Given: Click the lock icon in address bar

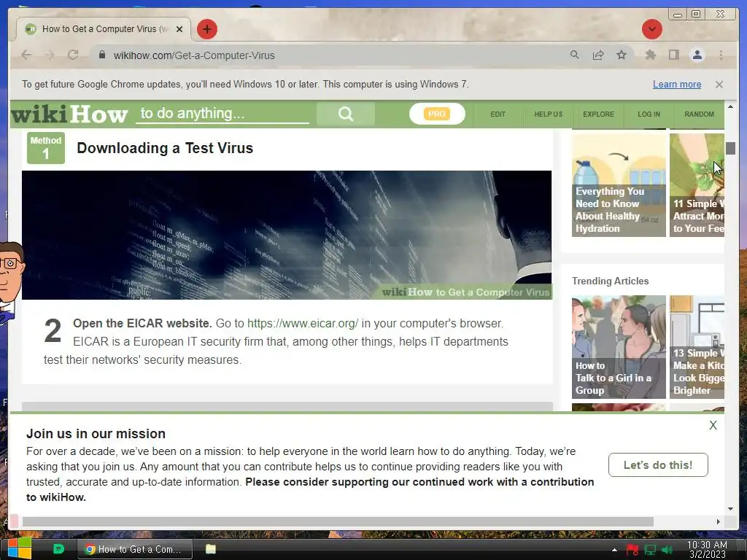Looking at the screenshot, I should coord(102,55).
